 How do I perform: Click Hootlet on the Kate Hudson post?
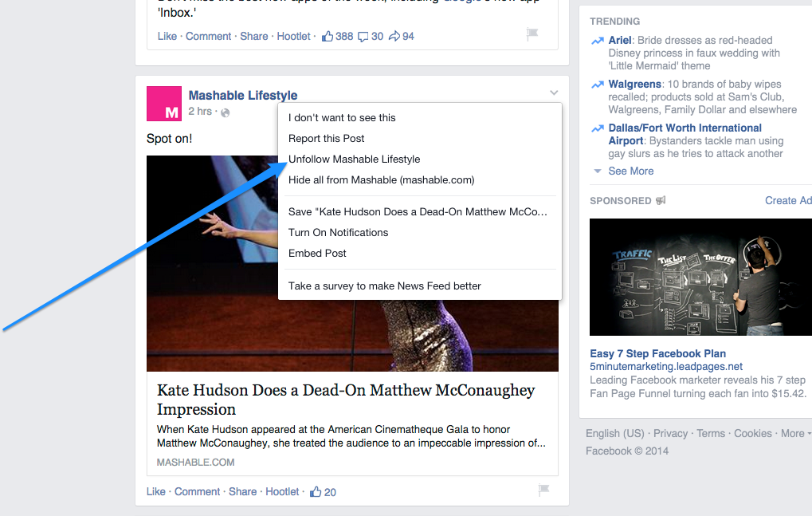coord(282,491)
